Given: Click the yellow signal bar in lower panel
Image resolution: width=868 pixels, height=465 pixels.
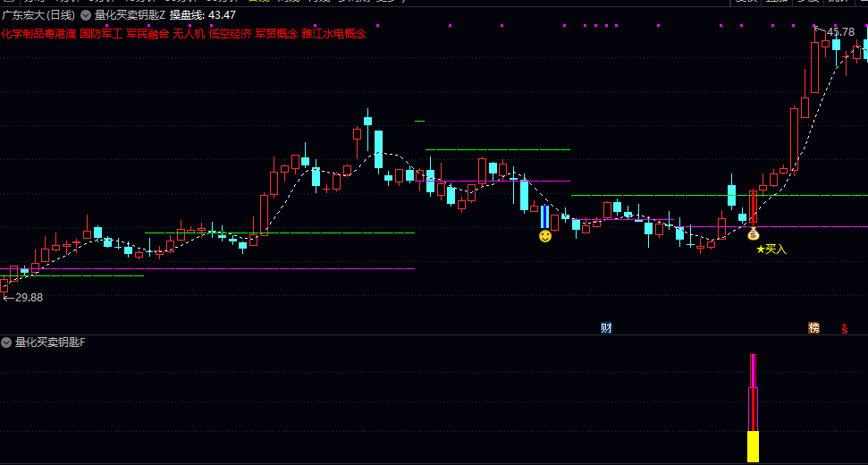Looking at the screenshot, I should pyautogui.click(x=753, y=447).
